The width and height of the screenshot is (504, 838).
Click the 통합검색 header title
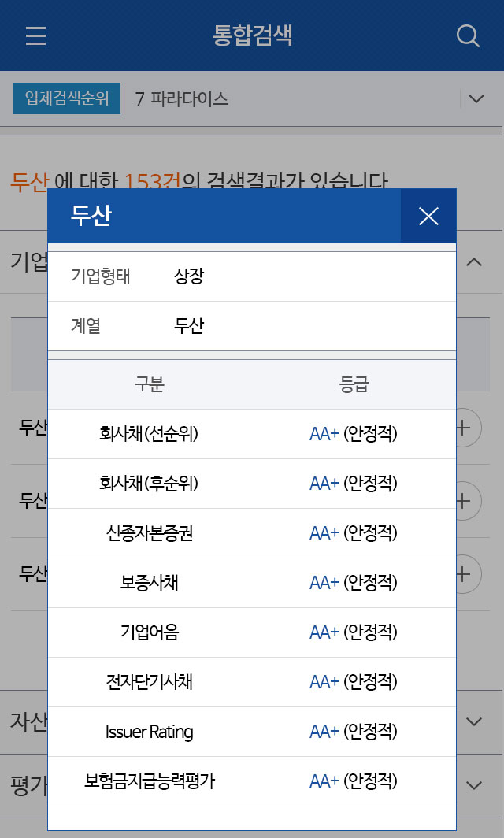252,35
